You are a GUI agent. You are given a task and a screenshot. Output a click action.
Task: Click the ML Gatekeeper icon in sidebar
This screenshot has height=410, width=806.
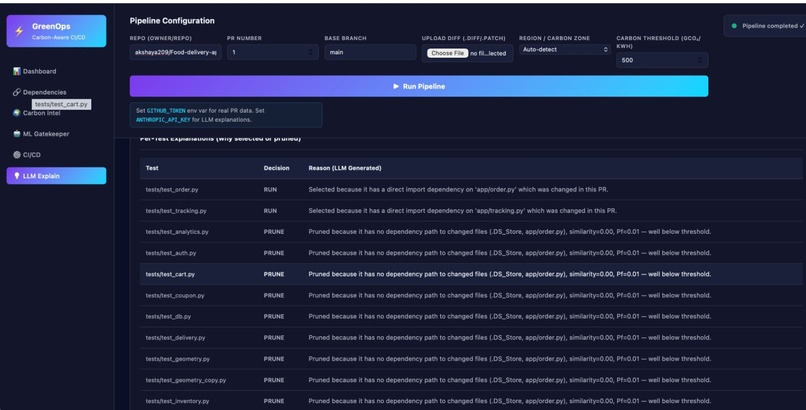click(17, 134)
